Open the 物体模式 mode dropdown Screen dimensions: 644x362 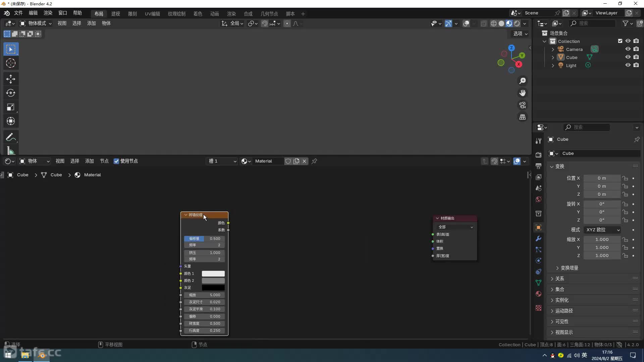[36, 23]
